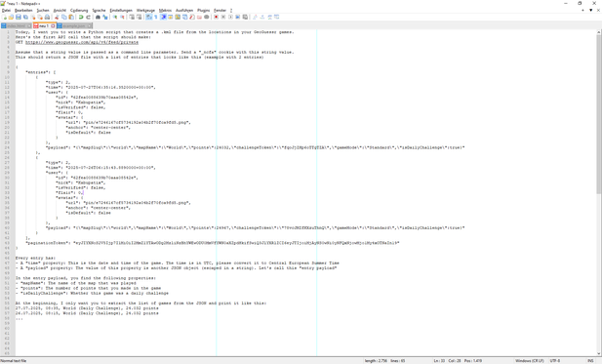Click the Cut scissors icon
Screen dimensions: 602x364
(57, 17)
